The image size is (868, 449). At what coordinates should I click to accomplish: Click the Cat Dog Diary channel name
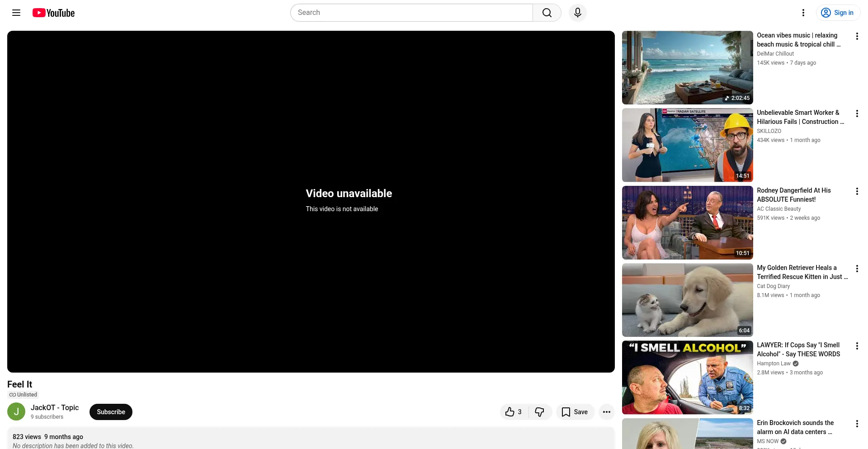pyautogui.click(x=774, y=286)
